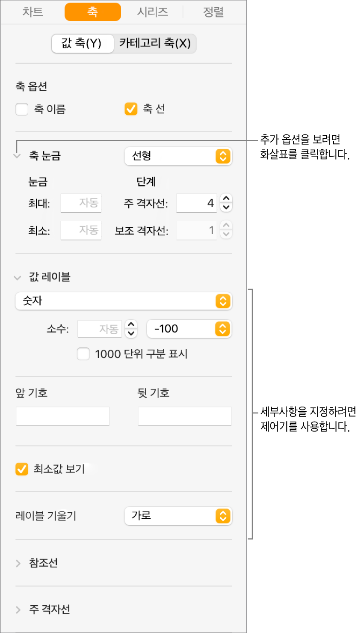The width and height of the screenshot is (364, 633).
Task: Disable the 최소값 보기 checkbox
Action: click(x=22, y=469)
